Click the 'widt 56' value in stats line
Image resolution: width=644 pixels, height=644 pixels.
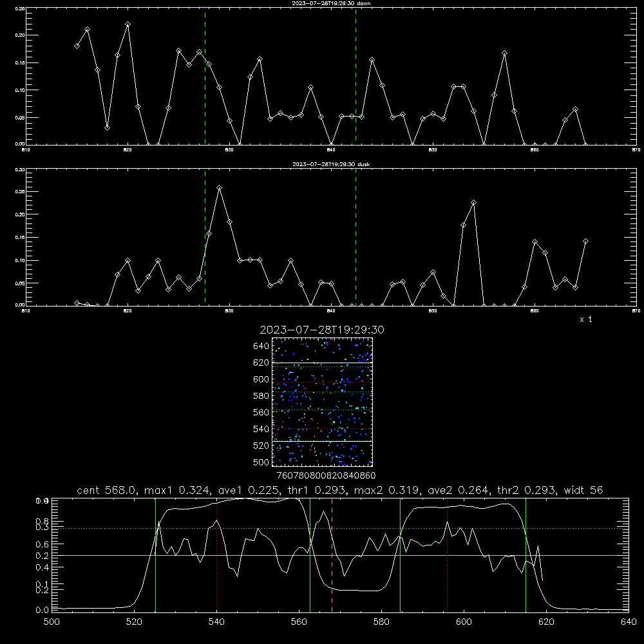click(x=583, y=490)
